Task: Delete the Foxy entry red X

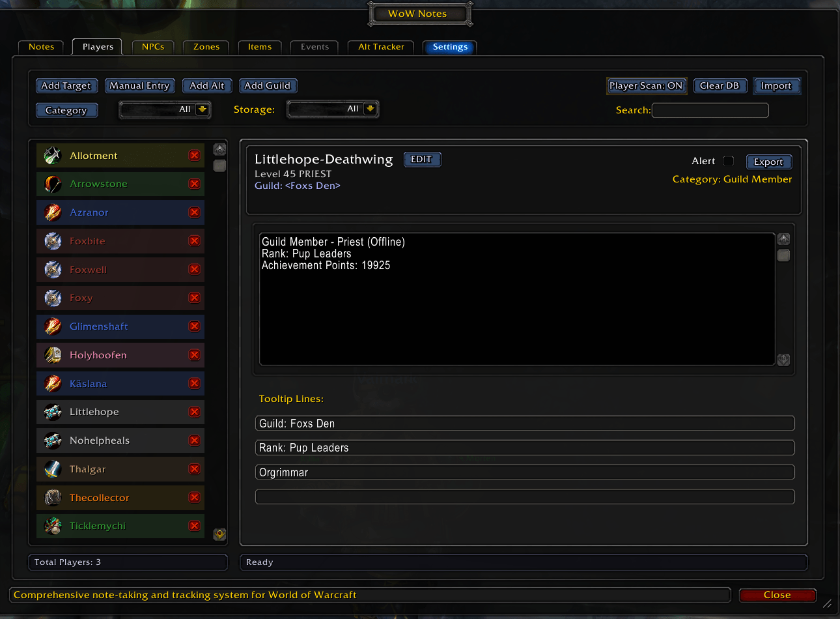Action: click(194, 298)
